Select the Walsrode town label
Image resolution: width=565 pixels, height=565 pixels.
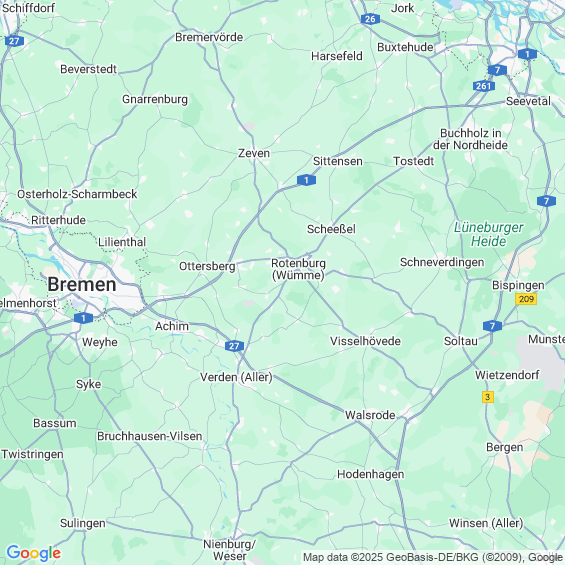[x=370, y=415]
